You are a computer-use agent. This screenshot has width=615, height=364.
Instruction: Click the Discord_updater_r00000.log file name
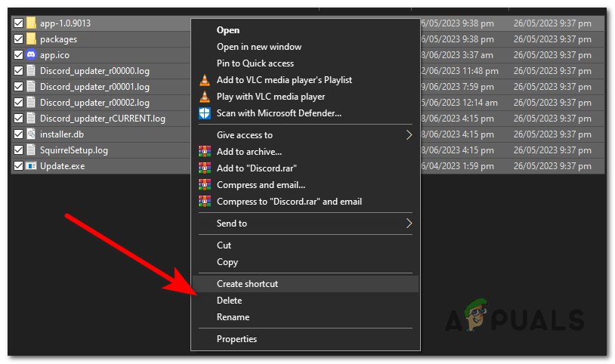[x=94, y=71]
